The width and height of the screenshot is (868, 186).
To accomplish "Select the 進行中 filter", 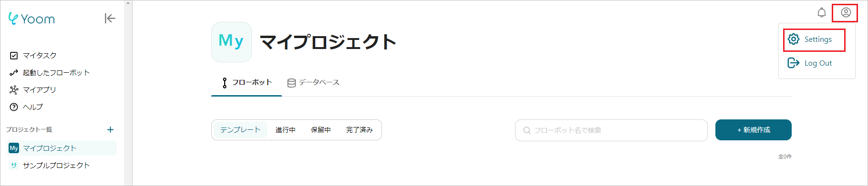I will [285, 130].
